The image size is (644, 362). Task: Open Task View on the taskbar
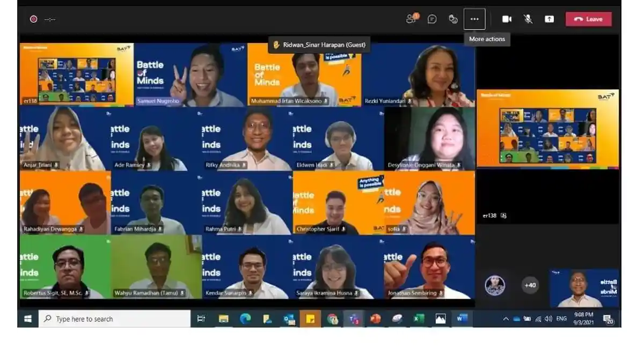tap(201, 319)
